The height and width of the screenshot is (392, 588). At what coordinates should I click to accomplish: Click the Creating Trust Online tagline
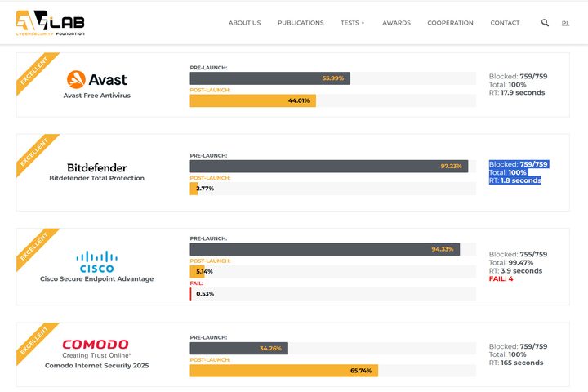click(96, 355)
